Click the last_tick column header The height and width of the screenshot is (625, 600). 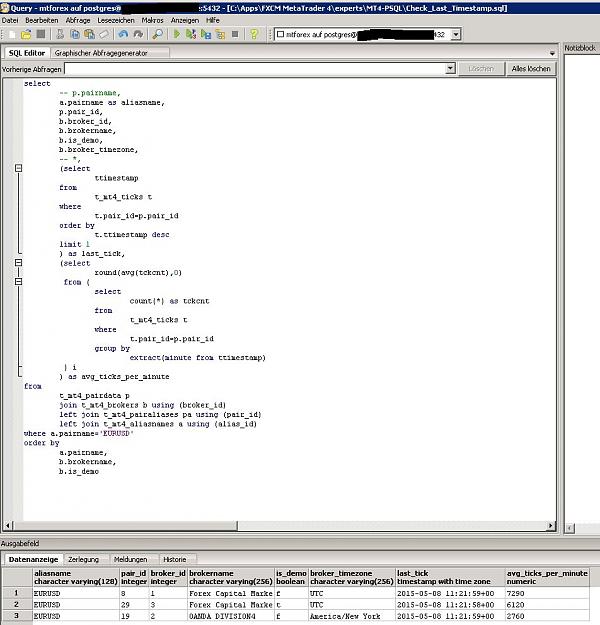click(x=450, y=577)
